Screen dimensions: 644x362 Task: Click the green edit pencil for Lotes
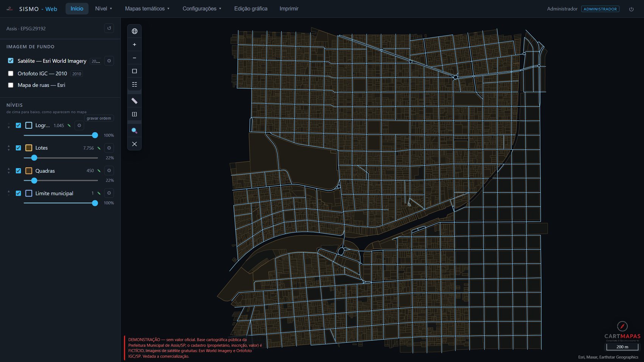click(x=99, y=148)
